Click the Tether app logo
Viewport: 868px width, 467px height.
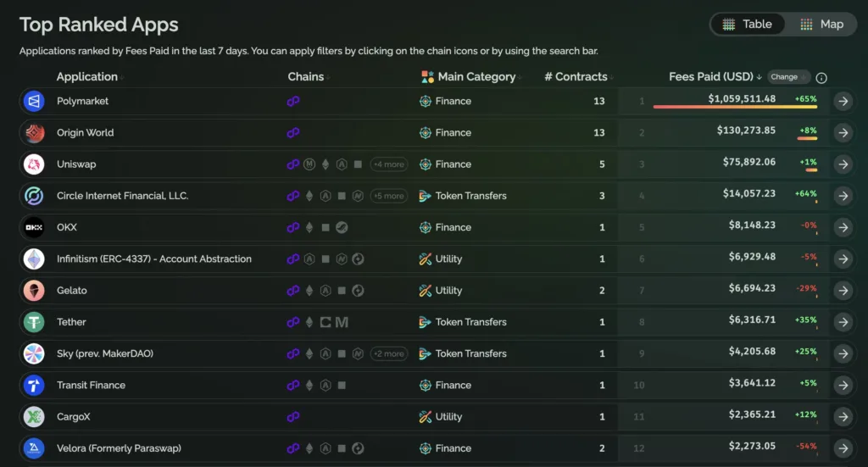tap(34, 322)
